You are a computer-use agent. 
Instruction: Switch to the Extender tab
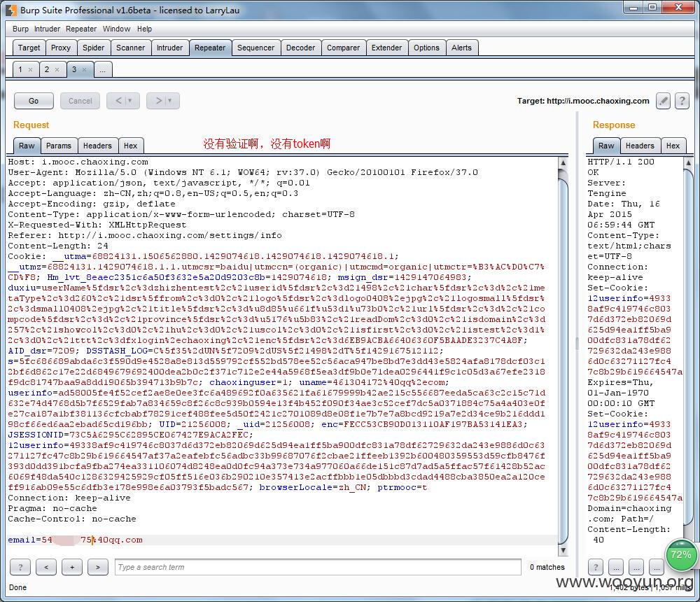[x=386, y=48]
